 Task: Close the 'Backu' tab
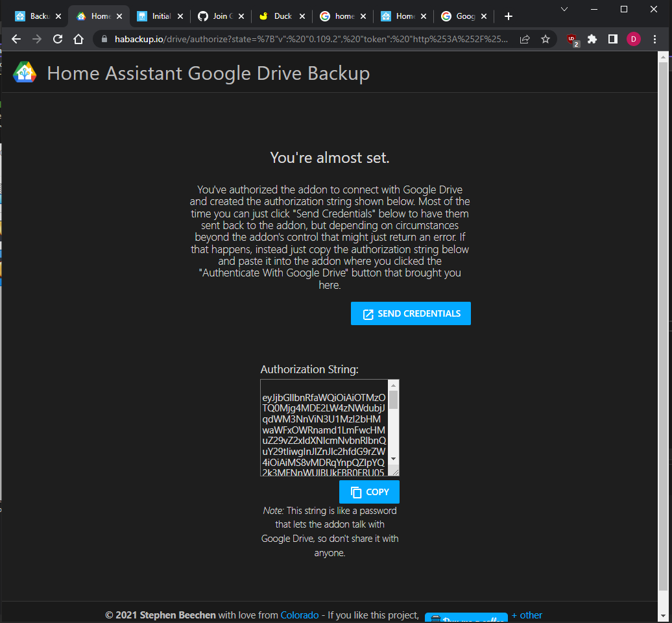click(58, 16)
